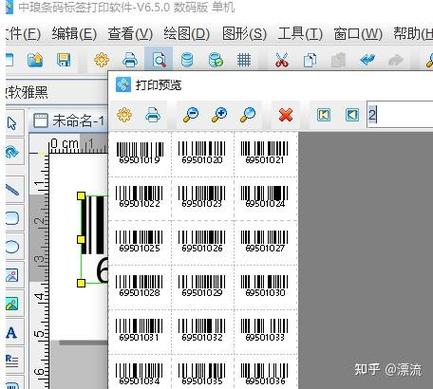Viewport: 433px width, 389px height.
Task: Click the printer icon in main toolbar
Action: click(130, 60)
